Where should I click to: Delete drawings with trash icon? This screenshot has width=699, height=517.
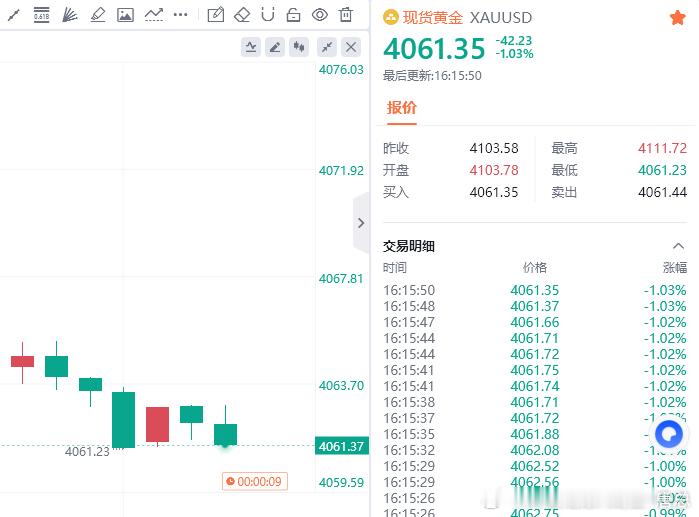[345, 15]
